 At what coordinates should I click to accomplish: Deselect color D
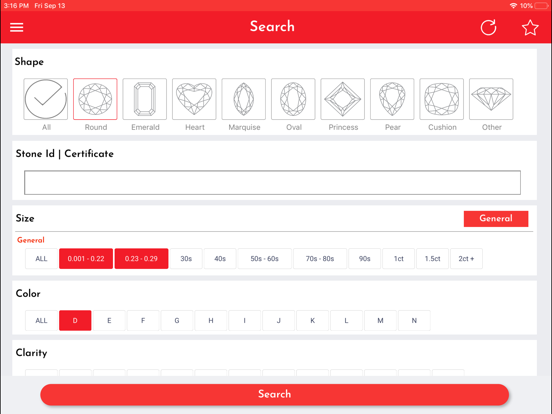click(75, 320)
